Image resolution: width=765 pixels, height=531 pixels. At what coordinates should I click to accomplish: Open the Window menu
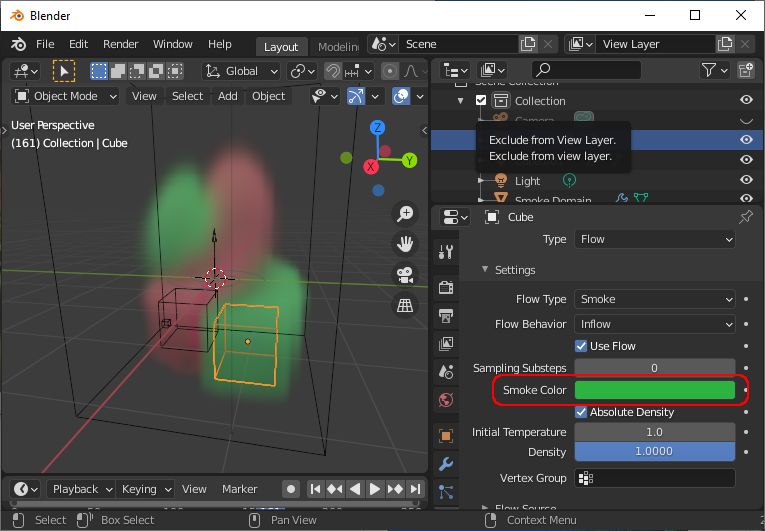(x=173, y=44)
